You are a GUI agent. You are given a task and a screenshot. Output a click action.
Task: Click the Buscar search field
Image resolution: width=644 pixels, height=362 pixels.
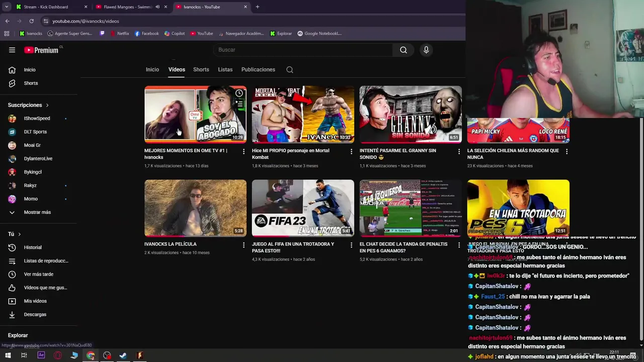303,50
